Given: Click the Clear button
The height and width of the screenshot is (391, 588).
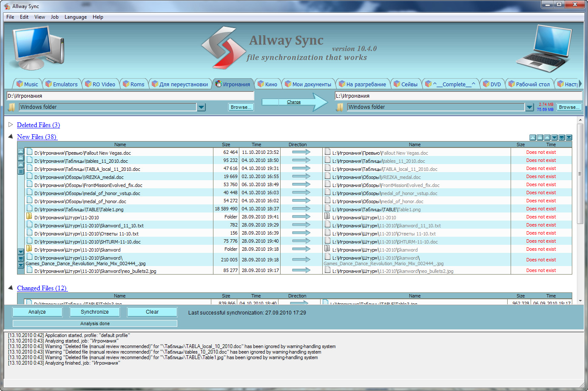Looking at the screenshot, I should 152,312.
